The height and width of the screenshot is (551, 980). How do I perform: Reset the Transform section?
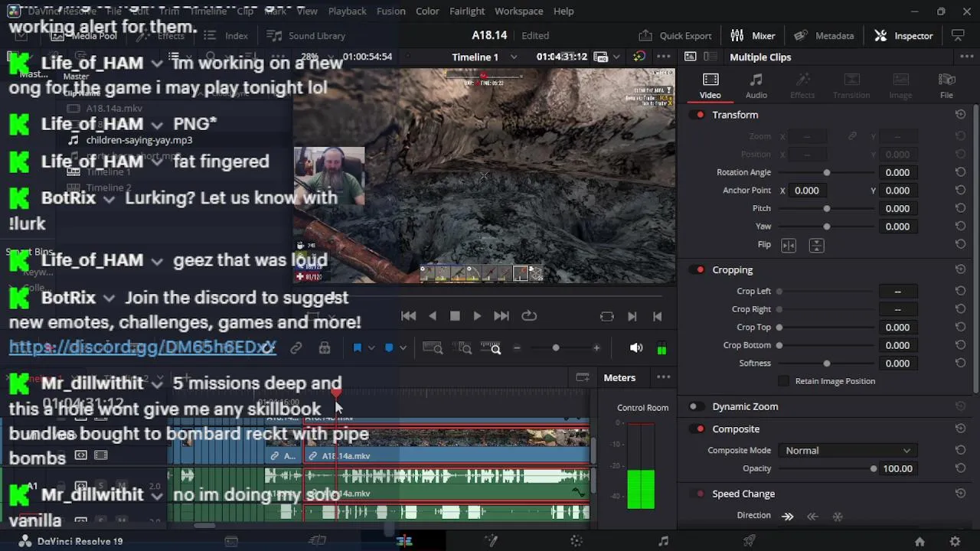pos(960,115)
